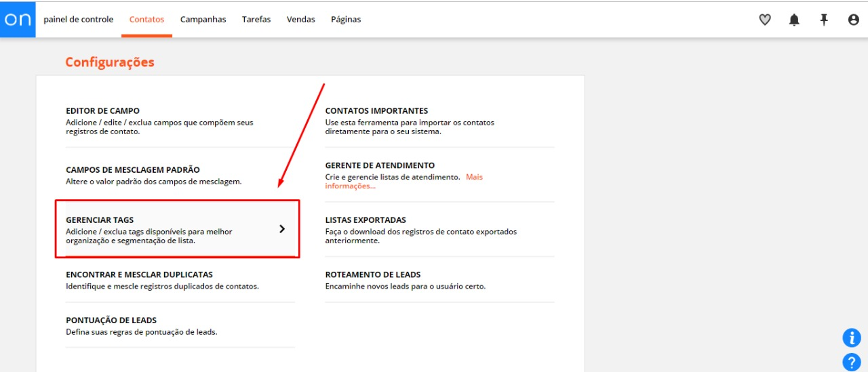Click "Encaminhe novos leads para o usuário certo."

point(406,286)
